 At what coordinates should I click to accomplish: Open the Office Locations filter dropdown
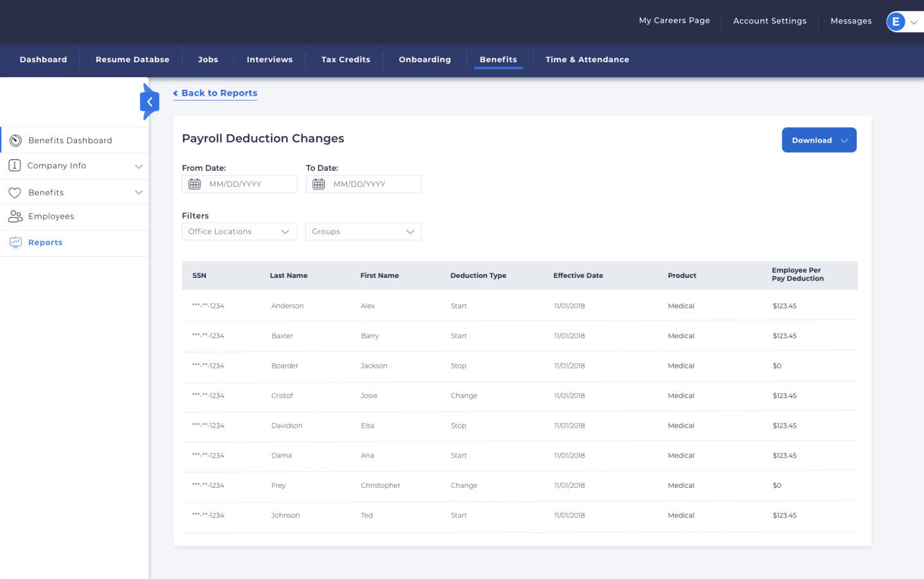[x=239, y=231]
